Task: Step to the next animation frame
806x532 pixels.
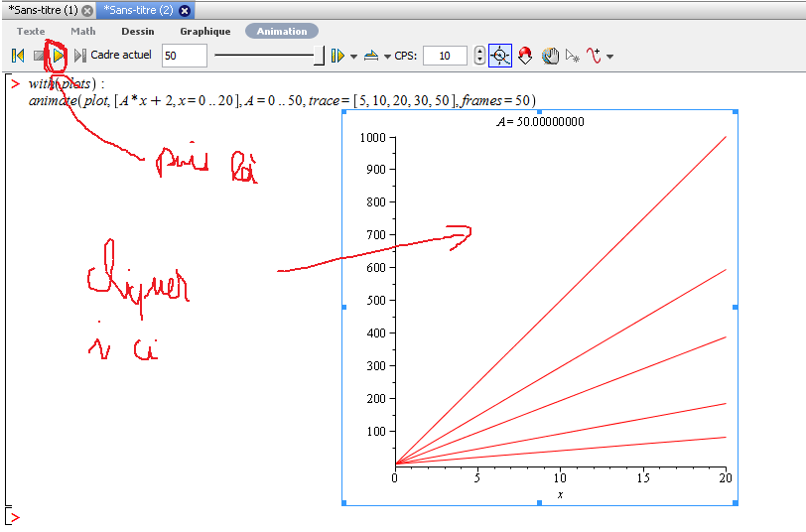Action: pyautogui.click(x=78, y=56)
